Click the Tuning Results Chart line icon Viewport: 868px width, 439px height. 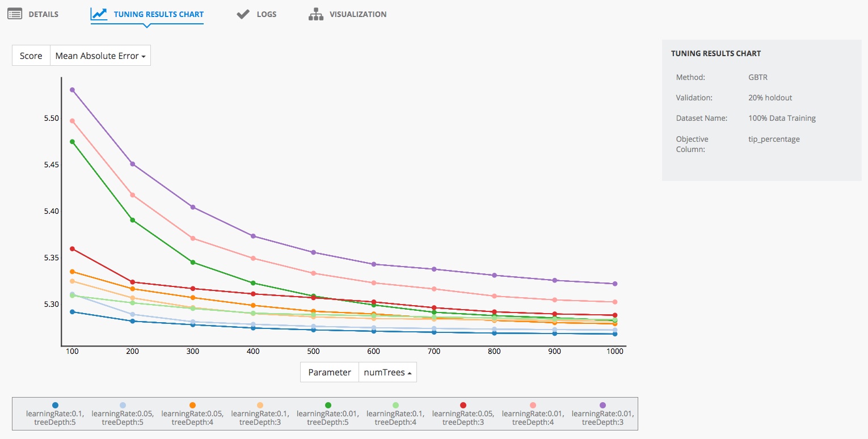[x=99, y=14]
